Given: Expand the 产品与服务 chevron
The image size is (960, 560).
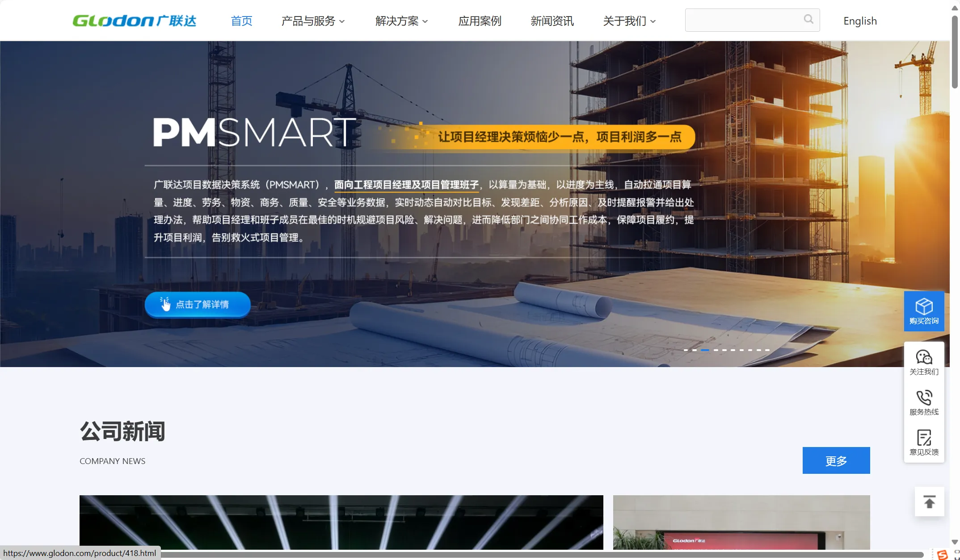Looking at the screenshot, I should click(342, 21).
